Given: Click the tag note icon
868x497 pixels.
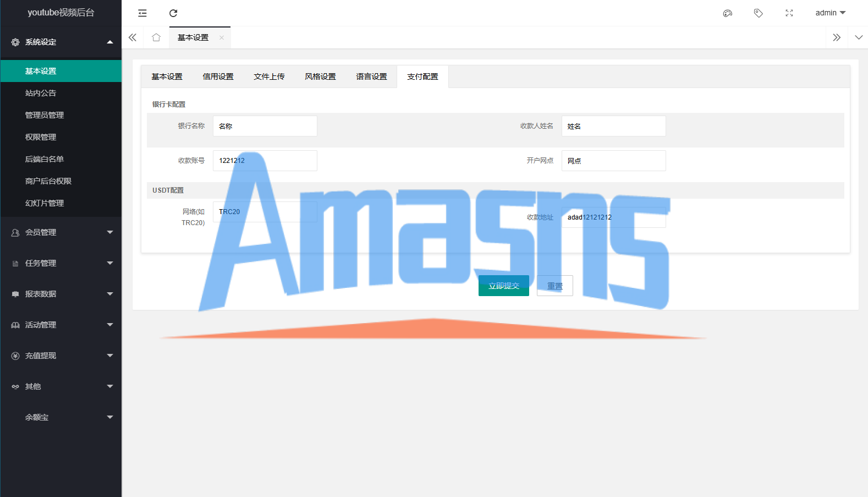Looking at the screenshot, I should (759, 13).
